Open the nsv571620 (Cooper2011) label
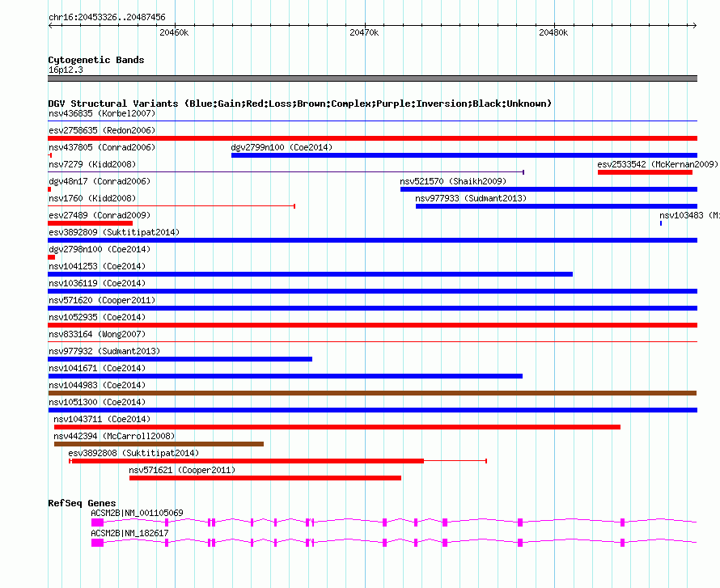Screen dimensions: 720x588 tap(102, 300)
